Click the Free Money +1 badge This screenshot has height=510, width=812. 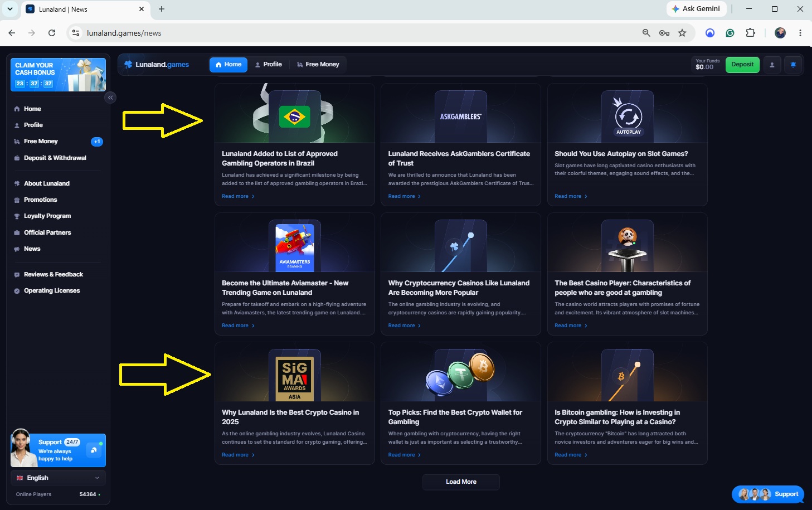pos(97,142)
